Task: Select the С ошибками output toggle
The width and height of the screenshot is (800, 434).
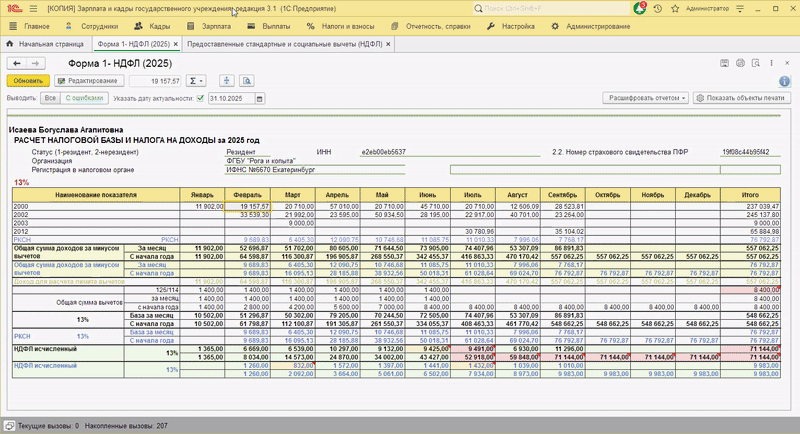Action: (x=84, y=98)
